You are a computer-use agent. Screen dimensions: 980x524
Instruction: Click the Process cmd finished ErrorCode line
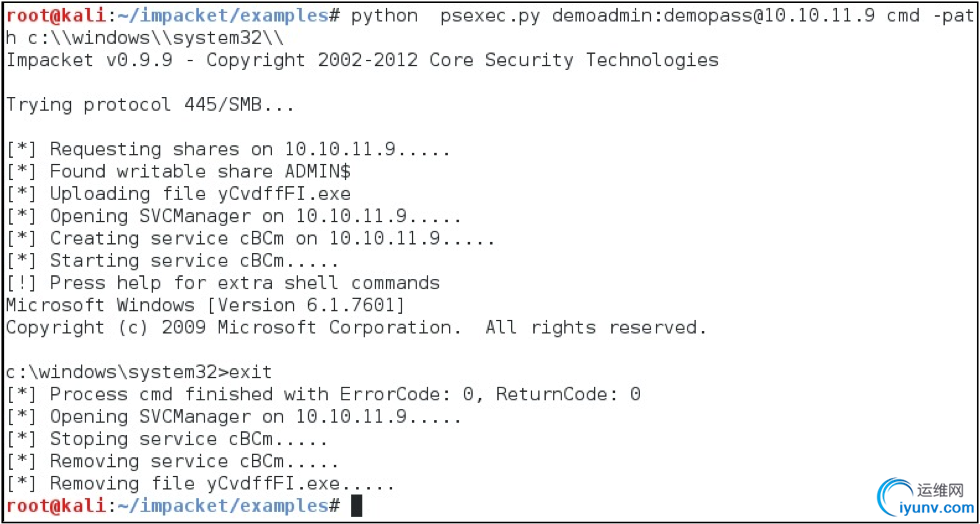pyautogui.click(x=323, y=395)
